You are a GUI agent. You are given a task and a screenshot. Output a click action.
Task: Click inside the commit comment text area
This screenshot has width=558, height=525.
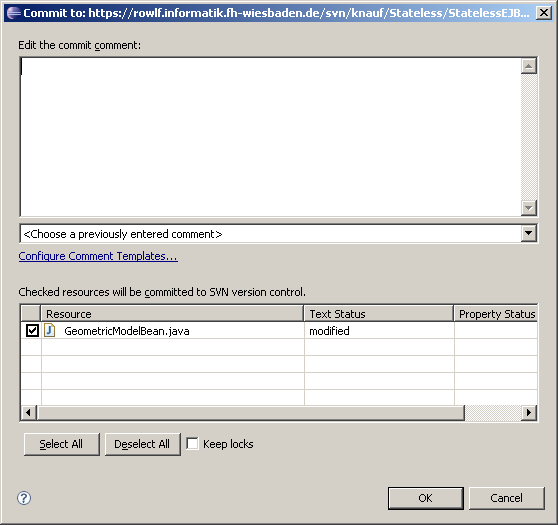coord(270,137)
